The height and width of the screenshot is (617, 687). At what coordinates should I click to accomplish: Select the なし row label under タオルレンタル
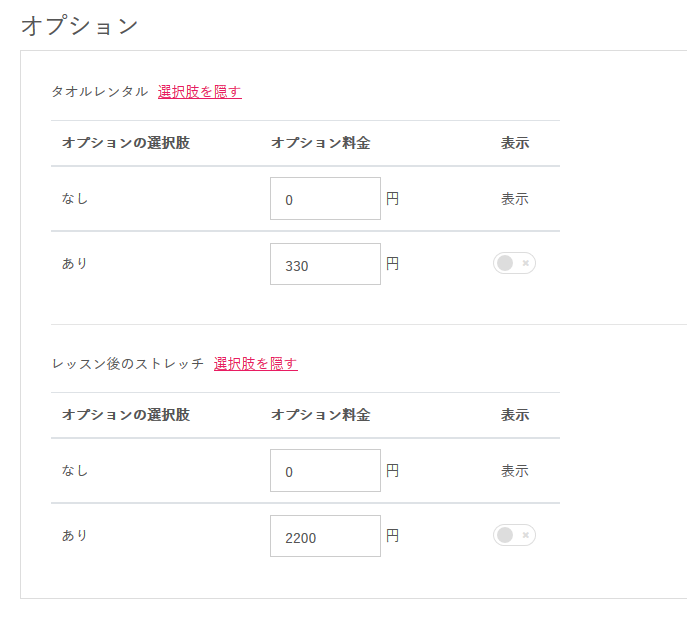[75, 199]
